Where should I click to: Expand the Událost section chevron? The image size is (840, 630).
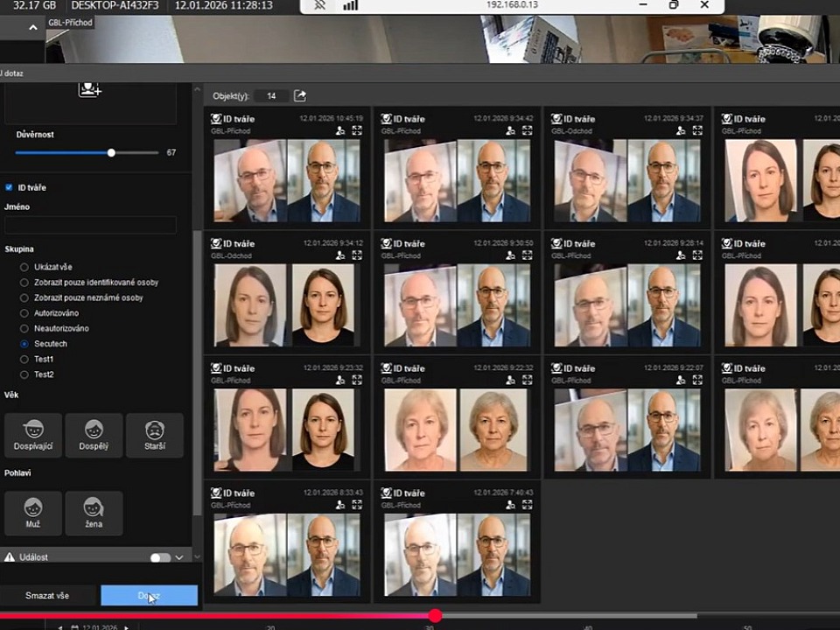179,557
